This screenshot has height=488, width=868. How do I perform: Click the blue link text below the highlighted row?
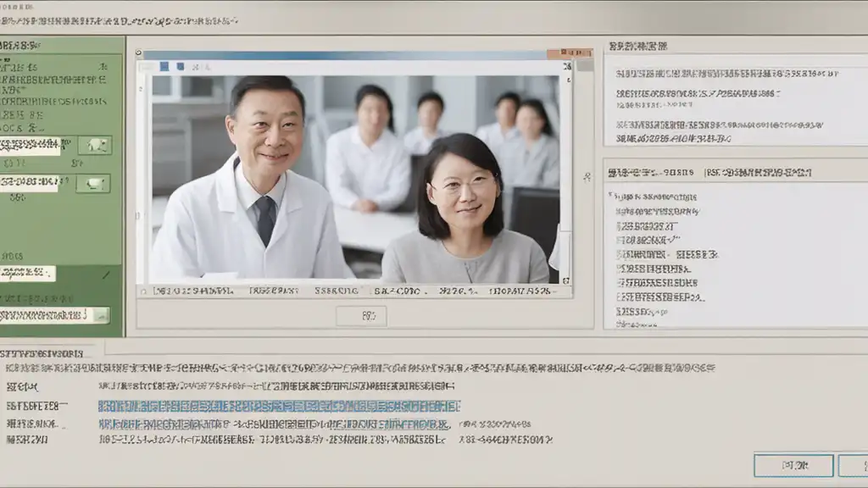[275, 424]
